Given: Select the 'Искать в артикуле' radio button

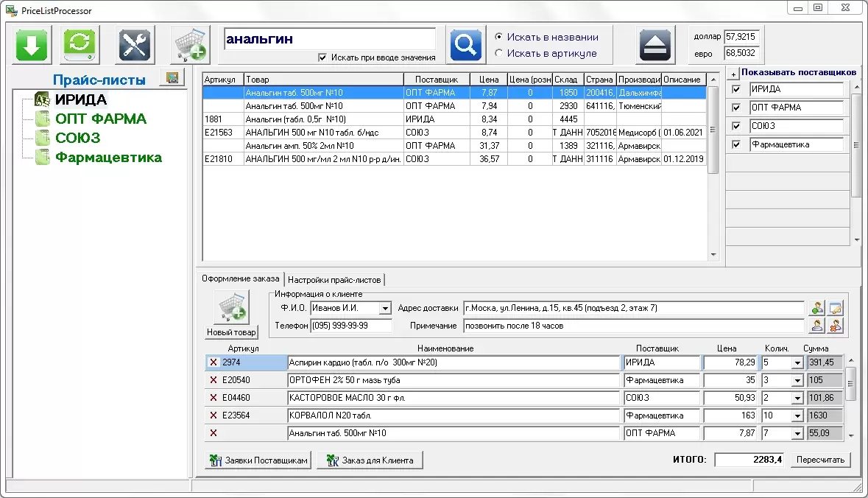Looking at the screenshot, I should pyautogui.click(x=499, y=53).
